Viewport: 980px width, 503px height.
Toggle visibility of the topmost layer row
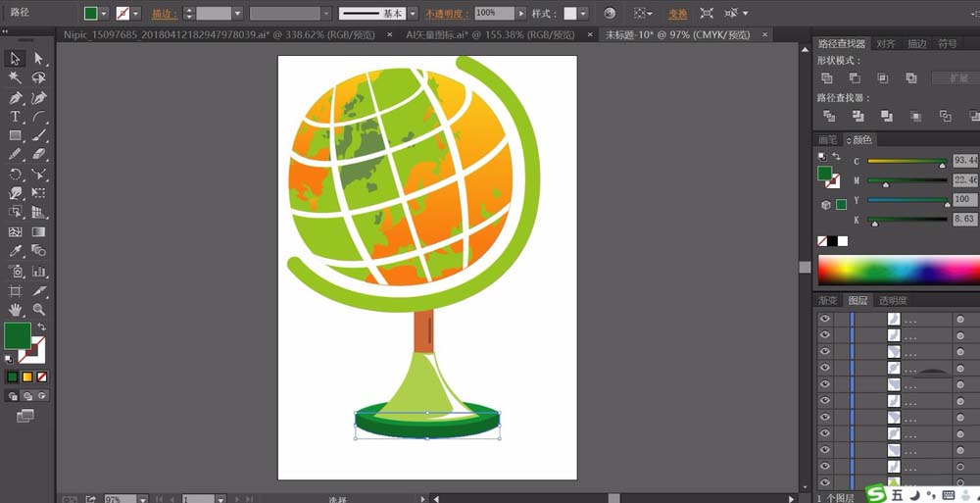click(x=825, y=319)
